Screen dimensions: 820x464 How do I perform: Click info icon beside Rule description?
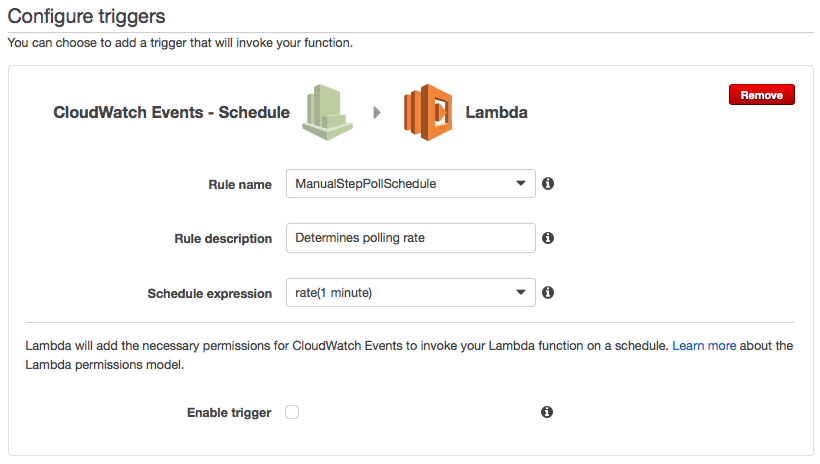(548, 238)
